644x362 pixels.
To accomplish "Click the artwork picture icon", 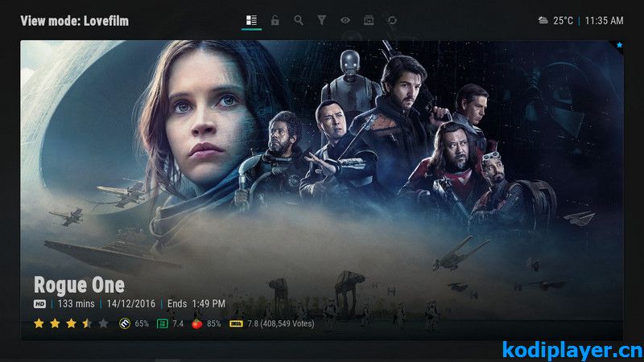I will pos(369,20).
